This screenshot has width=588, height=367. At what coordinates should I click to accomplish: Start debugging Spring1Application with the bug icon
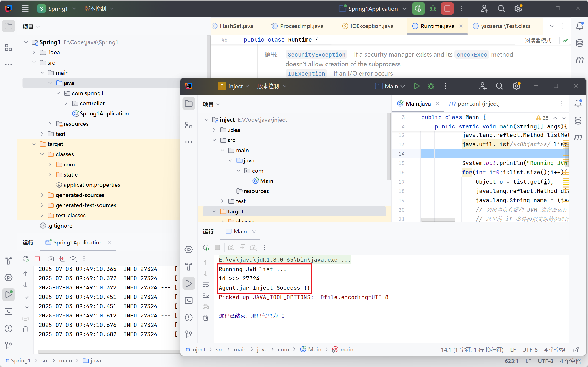(433, 8)
